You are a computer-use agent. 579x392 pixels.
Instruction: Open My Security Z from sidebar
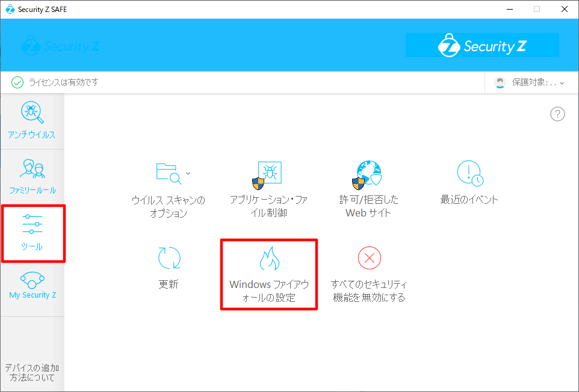[x=33, y=280]
